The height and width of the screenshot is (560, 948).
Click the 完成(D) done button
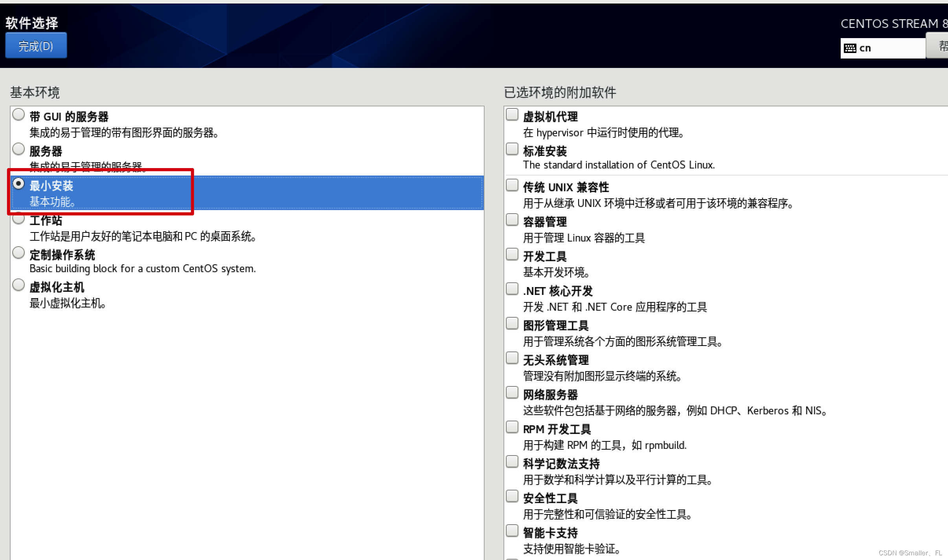(36, 46)
